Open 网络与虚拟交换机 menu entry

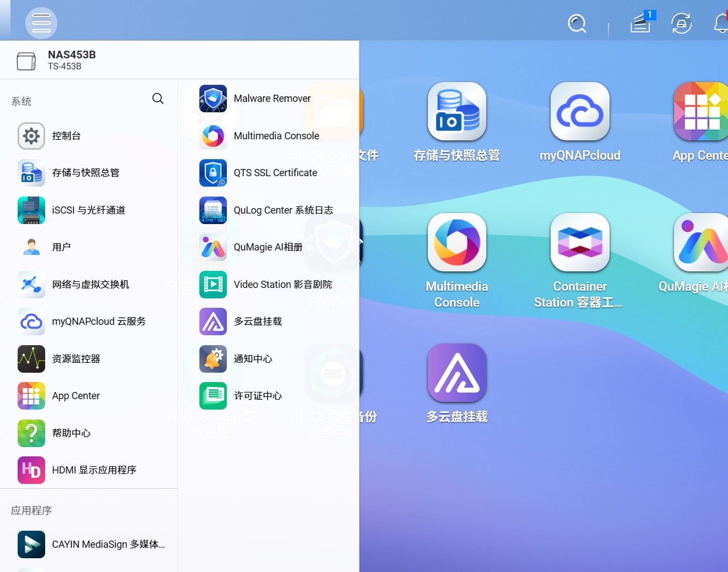click(89, 285)
